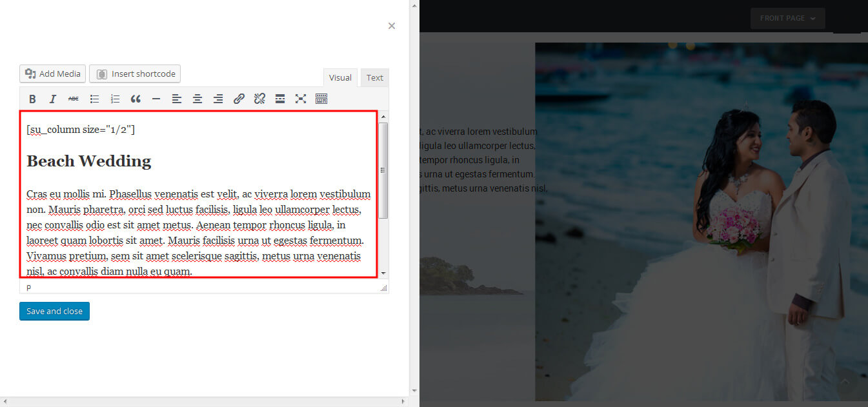This screenshot has width=868, height=407.
Task: Place cursor in the Beach Wedding heading
Action: click(89, 161)
